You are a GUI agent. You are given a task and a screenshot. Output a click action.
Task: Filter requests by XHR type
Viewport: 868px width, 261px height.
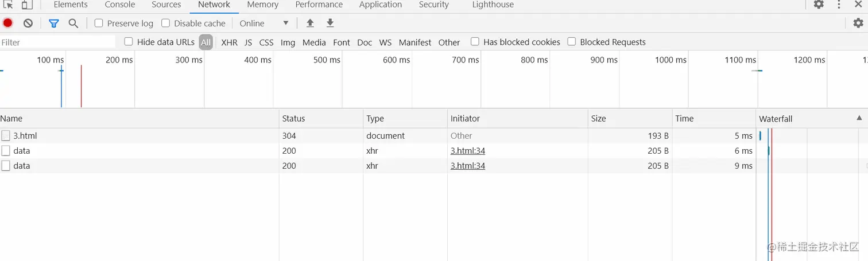[x=229, y=42]
